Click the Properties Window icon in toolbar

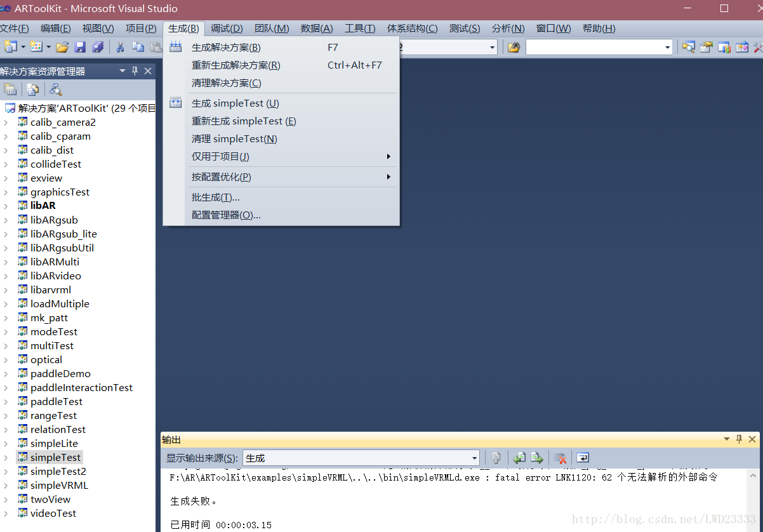point(707,47)
